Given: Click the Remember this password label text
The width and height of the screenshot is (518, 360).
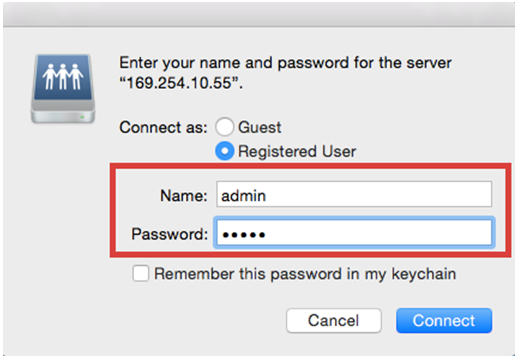Looking at the screenshot, I should click(x=305, y=274).
